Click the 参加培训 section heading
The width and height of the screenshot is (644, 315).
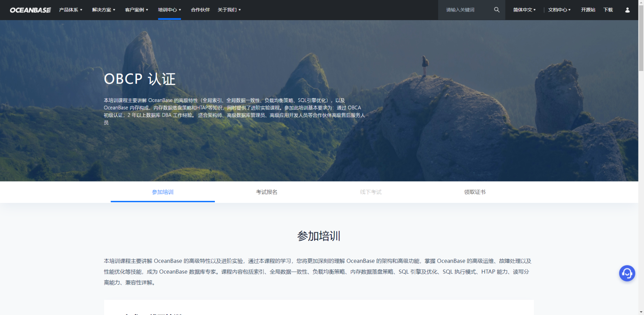(x=319, y=236)
